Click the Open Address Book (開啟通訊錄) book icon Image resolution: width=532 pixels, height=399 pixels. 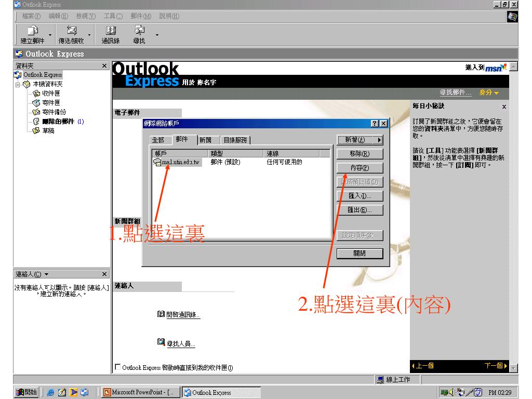161,314
